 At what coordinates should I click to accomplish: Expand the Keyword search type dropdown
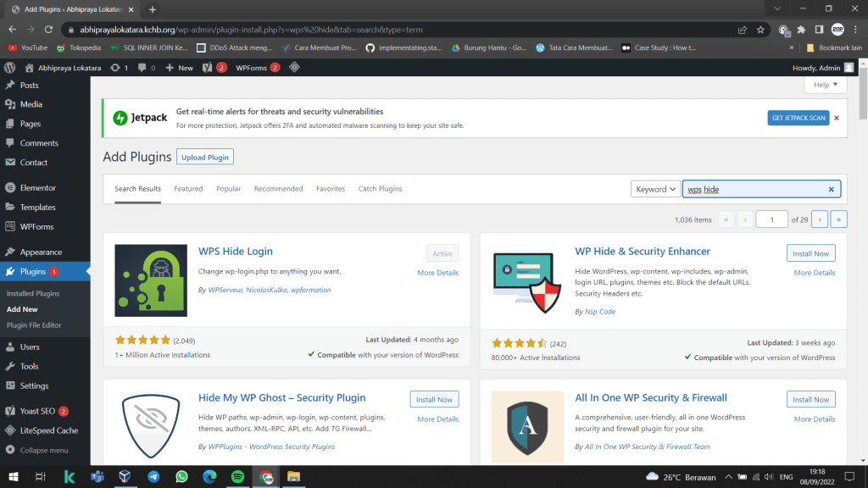click(x=656, y=189)
